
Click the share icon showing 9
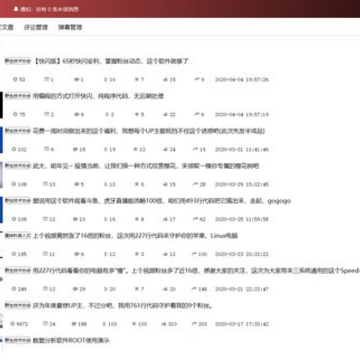[x=196, y=80]
